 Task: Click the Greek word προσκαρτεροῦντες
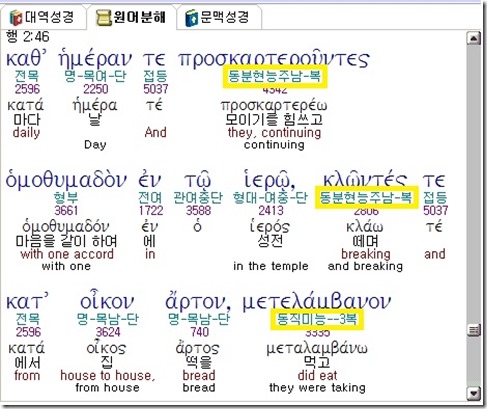click(x=274, y=60)
